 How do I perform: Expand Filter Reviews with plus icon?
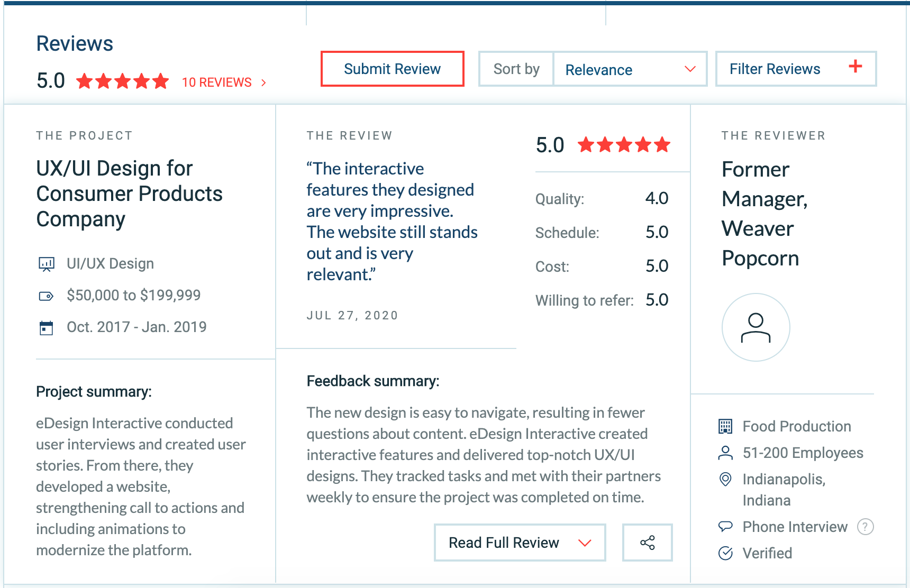pyautogui.click(x=795, y=69)
